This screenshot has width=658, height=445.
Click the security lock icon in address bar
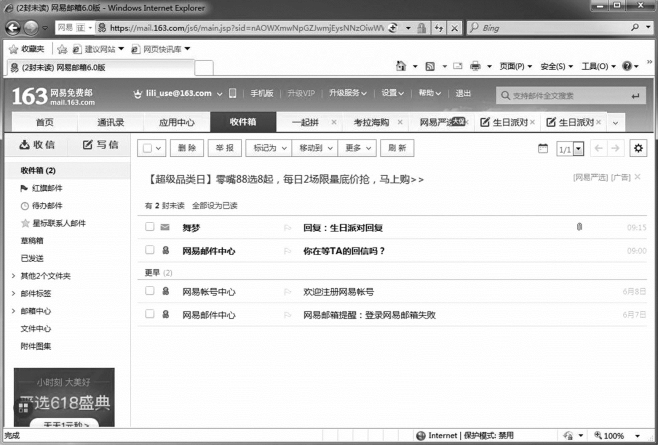(421, 28)
